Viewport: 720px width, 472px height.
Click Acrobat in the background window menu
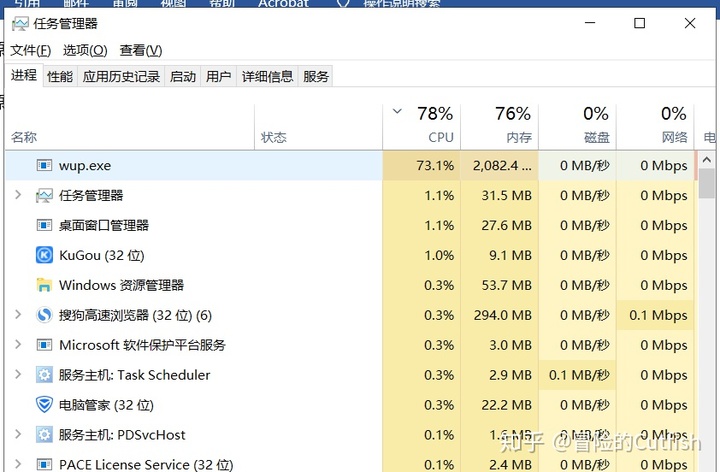coord(283,3)
